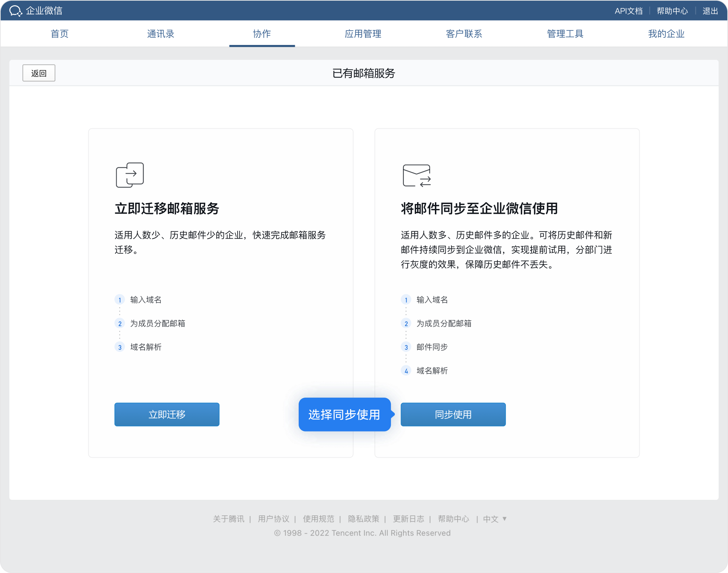Click the 选择同步使用 tooltip bubble

[x=344, y=414]
